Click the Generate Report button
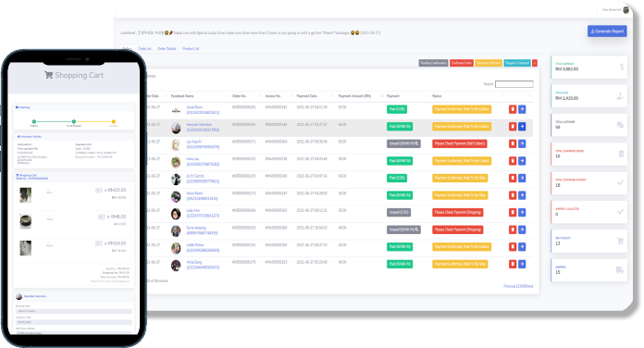The width and height of the screenshot is (644, 348). click(x=607, y=31)
